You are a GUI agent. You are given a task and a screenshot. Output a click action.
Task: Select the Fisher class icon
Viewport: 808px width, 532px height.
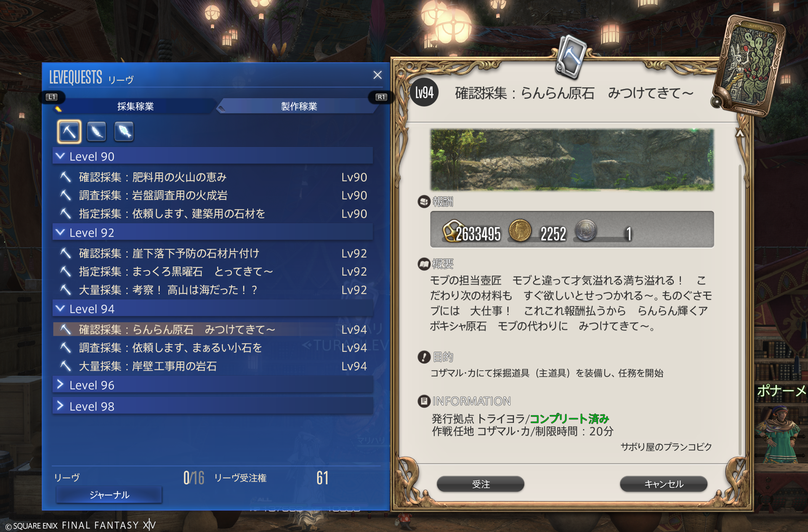point(124,132)
